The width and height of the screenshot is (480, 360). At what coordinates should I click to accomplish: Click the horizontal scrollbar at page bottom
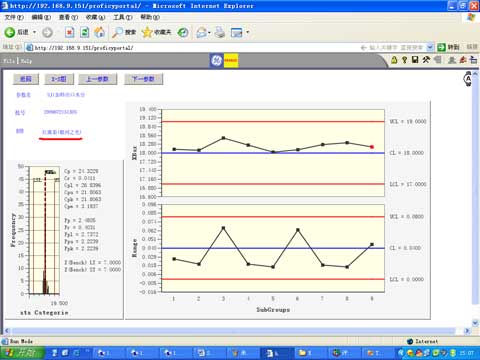click(x=237, y=331)
